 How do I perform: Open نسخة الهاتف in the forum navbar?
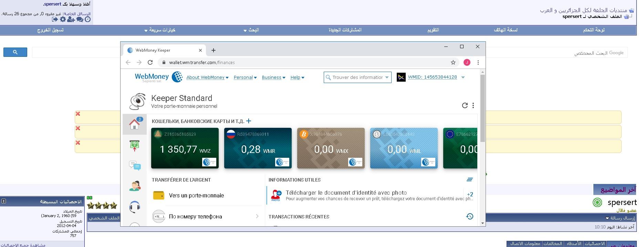click(506, 30)
